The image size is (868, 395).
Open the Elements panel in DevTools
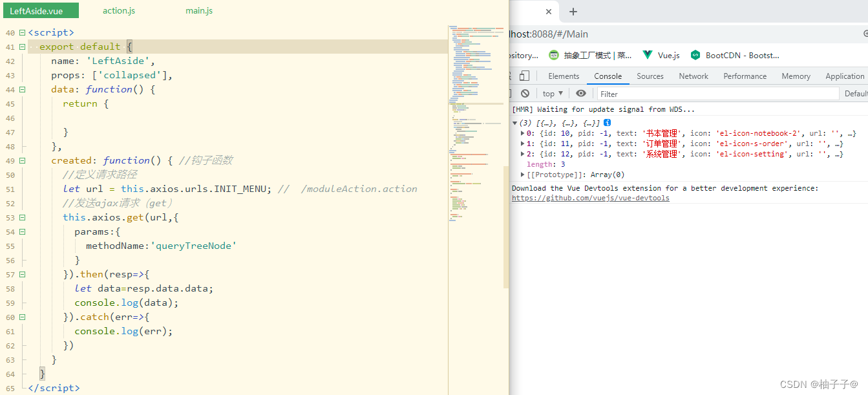(564, 76)
